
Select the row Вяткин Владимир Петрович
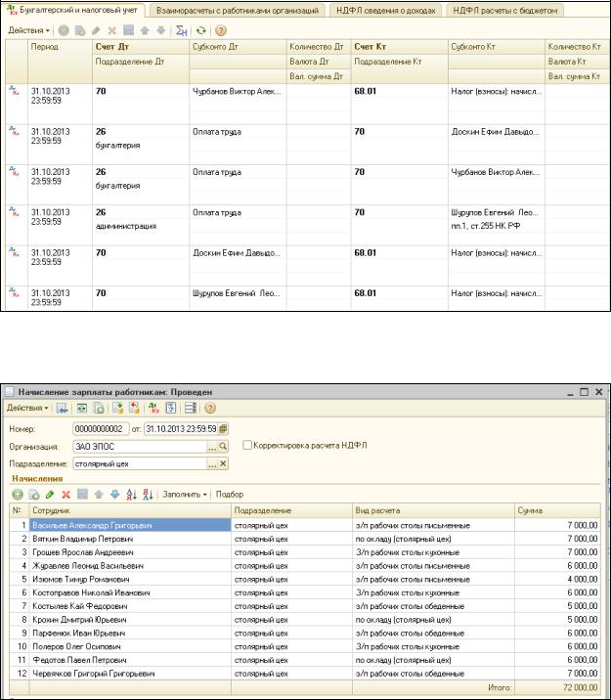pyautogui.click(x=305, y=539)
